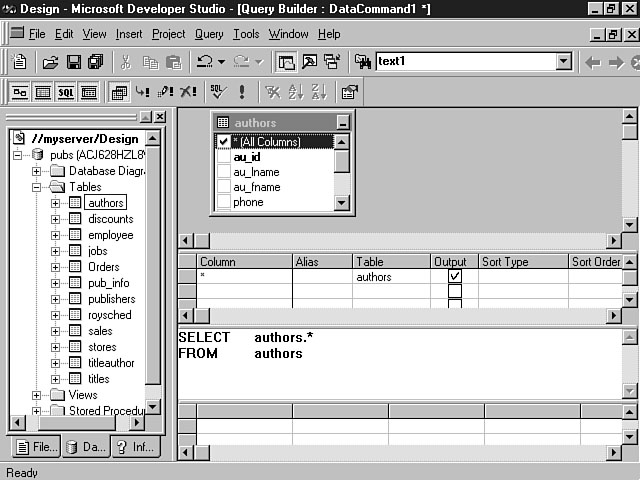640x480 pixels.
Task: Open the Query menu
Action: (x=209, y=34)
